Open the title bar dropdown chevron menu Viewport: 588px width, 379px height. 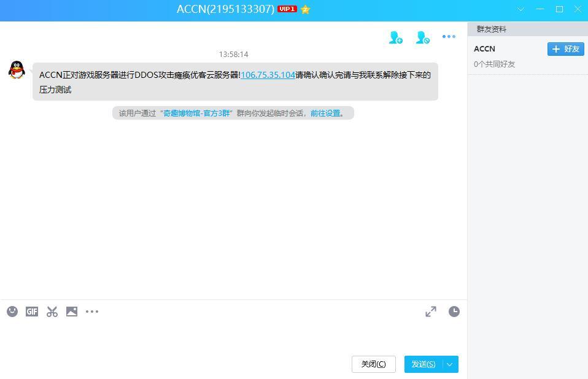pos(521,9)
